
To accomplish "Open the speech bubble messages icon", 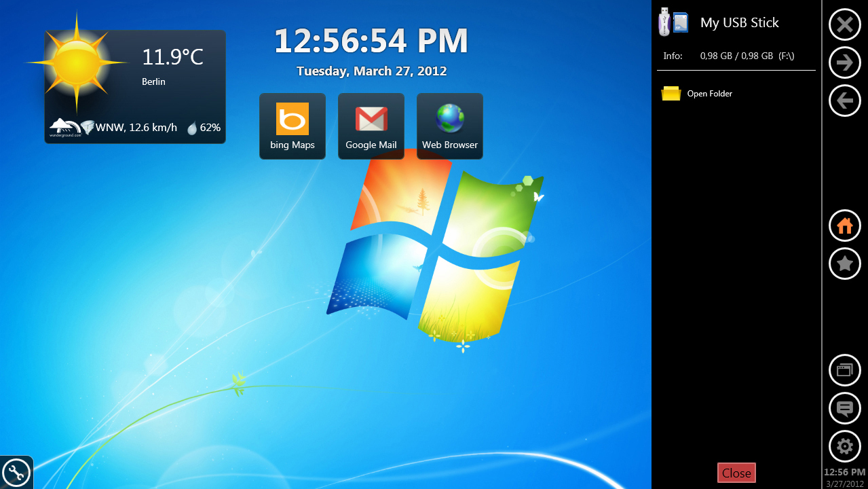I will tap(845, 408).
